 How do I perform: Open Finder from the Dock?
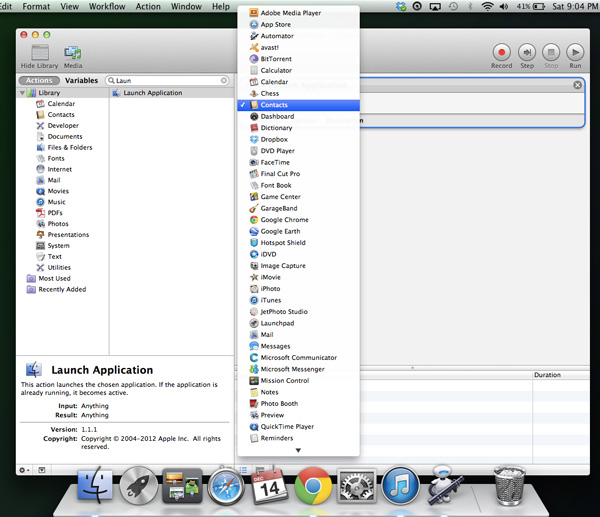(x=95, y=484)
